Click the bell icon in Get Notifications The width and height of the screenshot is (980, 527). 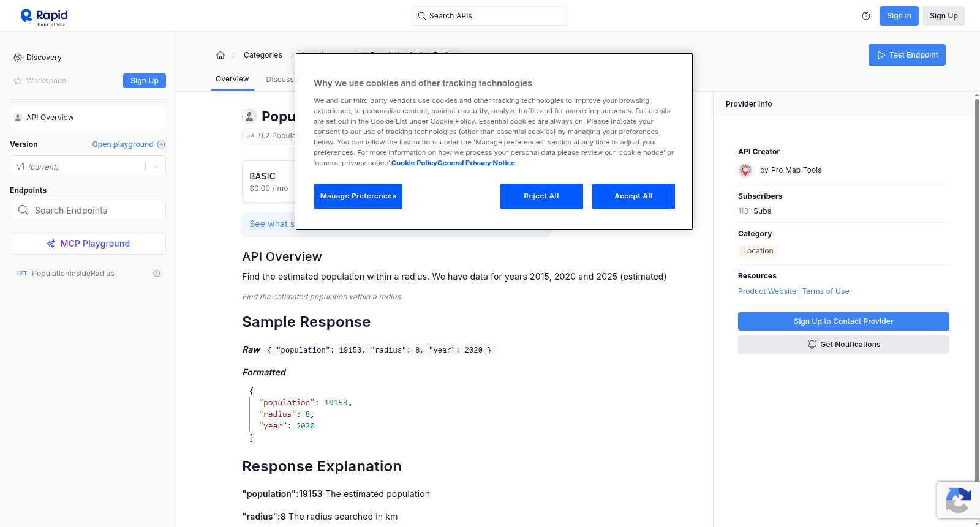pos(812,345)
